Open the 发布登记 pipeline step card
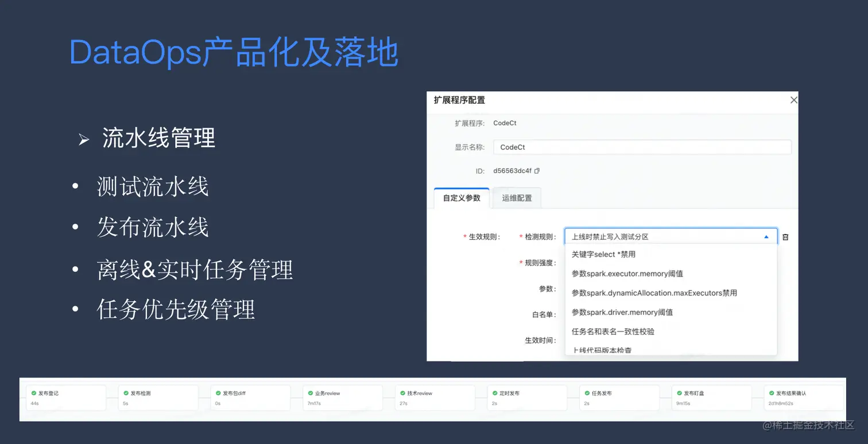The image size is (868, 444). tap(66, 398)
